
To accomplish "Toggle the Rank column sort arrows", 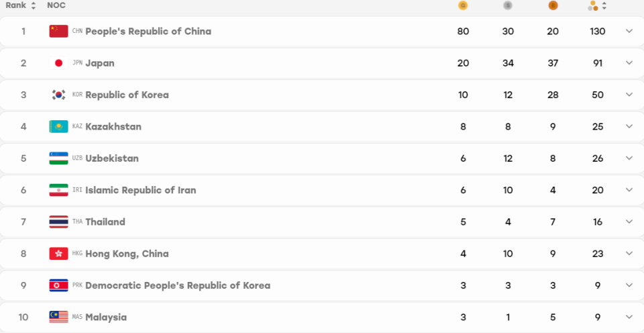I will (34, 6).
